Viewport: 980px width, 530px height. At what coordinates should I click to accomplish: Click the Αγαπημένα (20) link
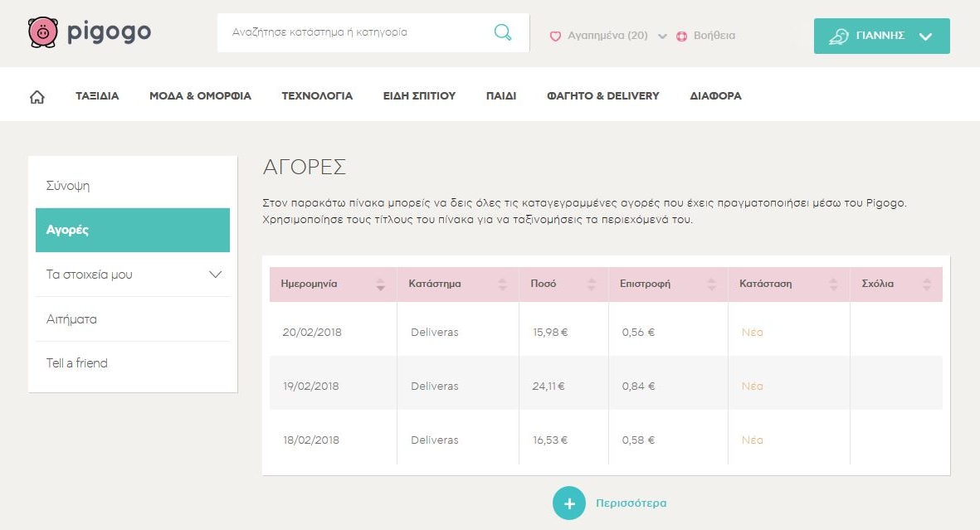point(607,36)
